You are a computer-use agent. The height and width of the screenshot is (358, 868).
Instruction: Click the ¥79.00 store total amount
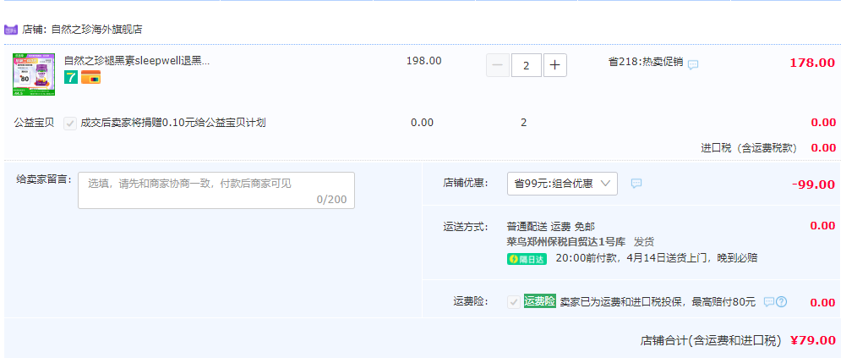(x=813, y=340)
